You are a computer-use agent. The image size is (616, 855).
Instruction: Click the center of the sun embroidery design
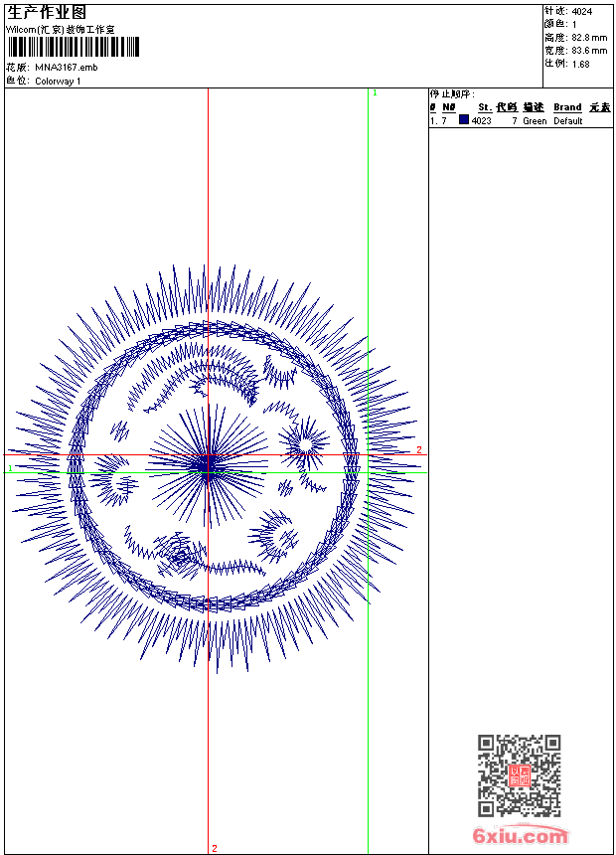click(x=208, y=466)
